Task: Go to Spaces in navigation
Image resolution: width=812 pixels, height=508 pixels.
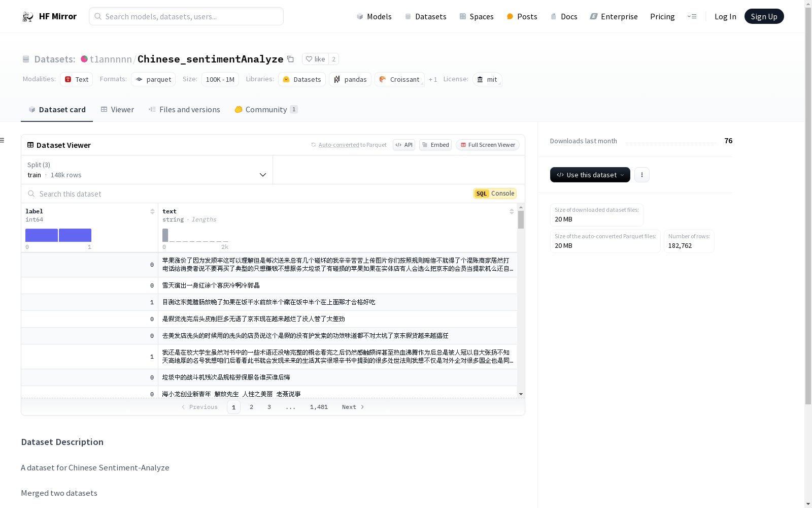Action: click(x=477, y=17)
